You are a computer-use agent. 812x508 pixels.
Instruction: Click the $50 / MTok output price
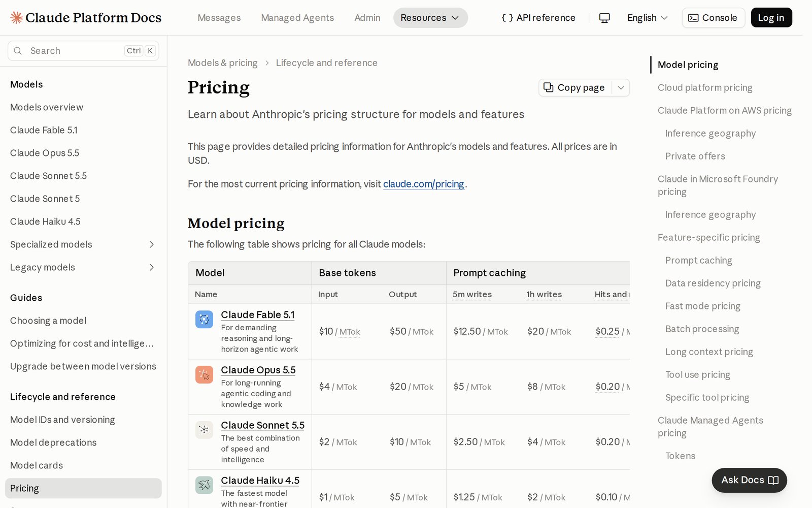click(412, 332)
